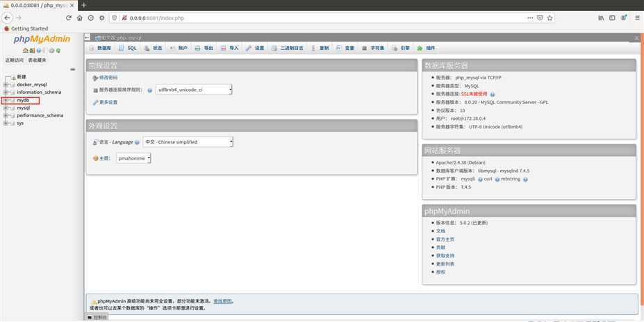The width and height of the screenshot is (644, 322).
Task: Click help icon next to server connection collation
Action: [x=149, y=90]
